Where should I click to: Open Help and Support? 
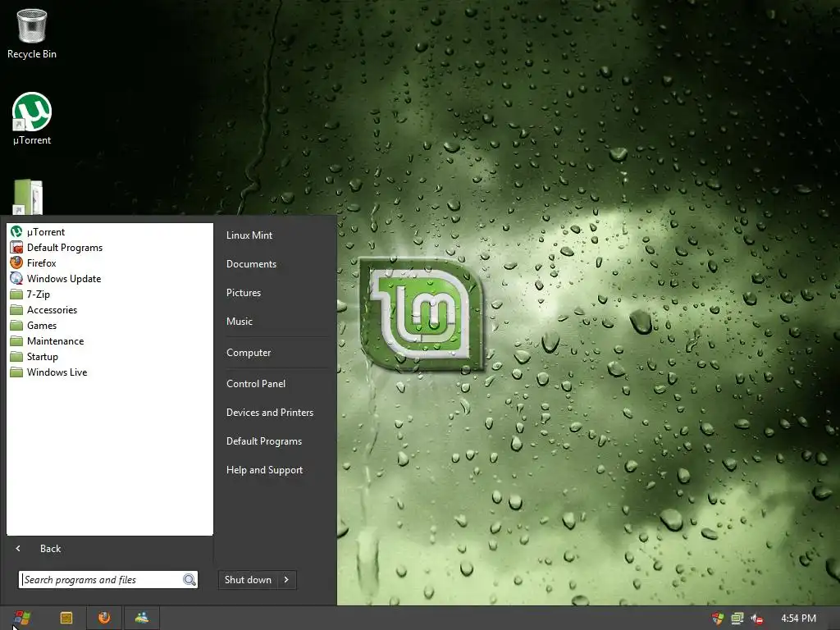pos(264,470)
